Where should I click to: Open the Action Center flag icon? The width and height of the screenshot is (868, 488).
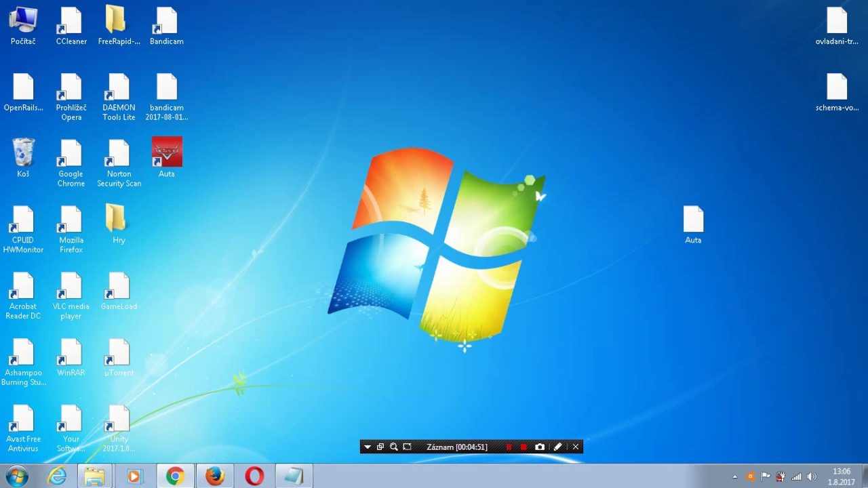(x=766, y=476)
